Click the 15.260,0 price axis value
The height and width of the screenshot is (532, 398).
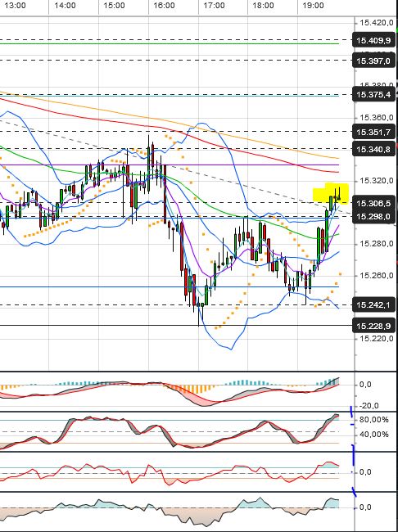click(376, 275)
